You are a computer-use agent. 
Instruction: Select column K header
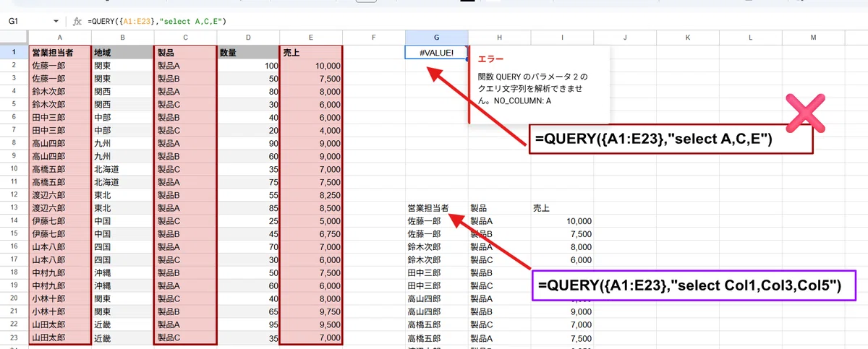pyautogui.click(x=687, y=38)
